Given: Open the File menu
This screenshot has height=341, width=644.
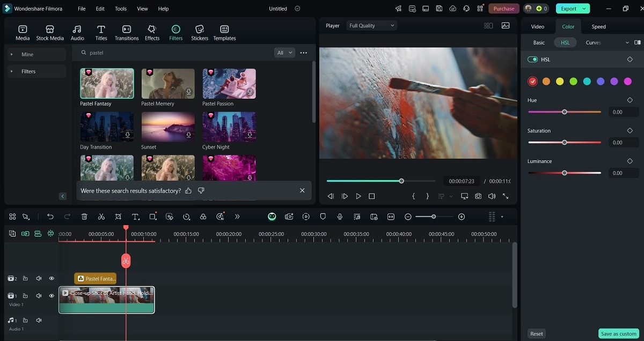Looking at the screenshot, I should pos(82,9).
